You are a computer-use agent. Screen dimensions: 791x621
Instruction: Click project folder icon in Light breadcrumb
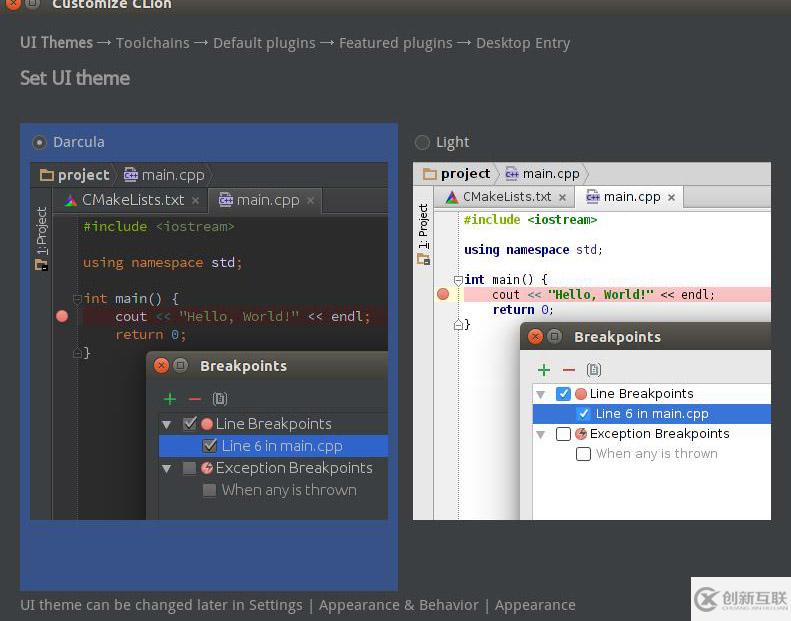click(430, 174)
